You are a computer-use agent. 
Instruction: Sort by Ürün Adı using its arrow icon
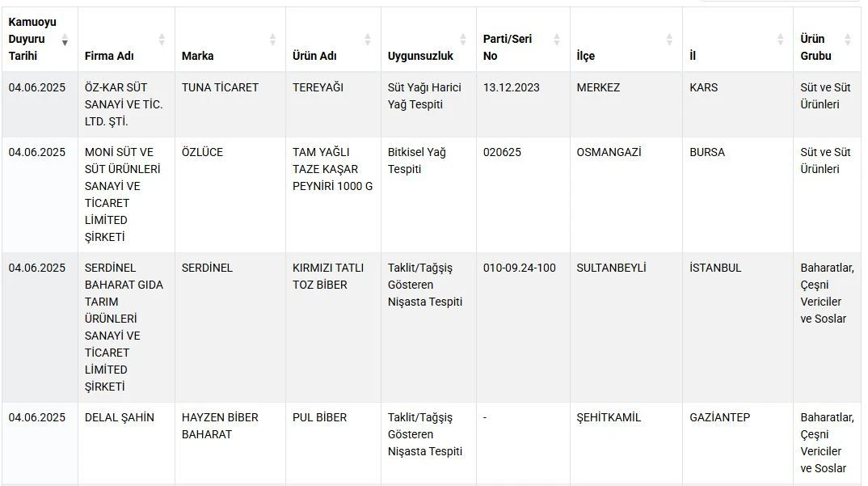[368, 40]
